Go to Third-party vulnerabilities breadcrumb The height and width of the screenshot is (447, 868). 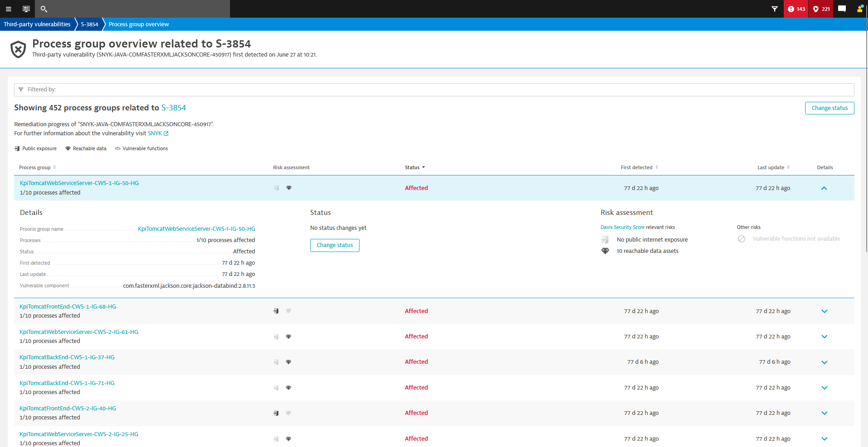point(37,24)
